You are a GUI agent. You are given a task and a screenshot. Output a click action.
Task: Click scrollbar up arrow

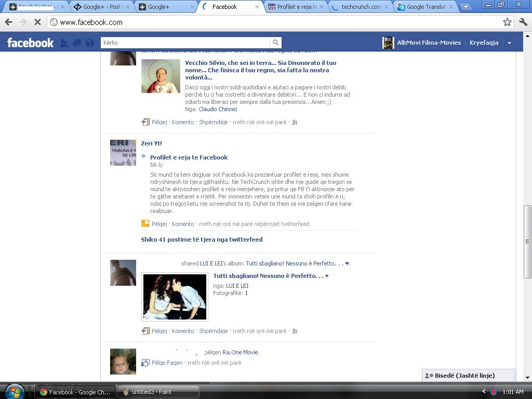(527, 35)
